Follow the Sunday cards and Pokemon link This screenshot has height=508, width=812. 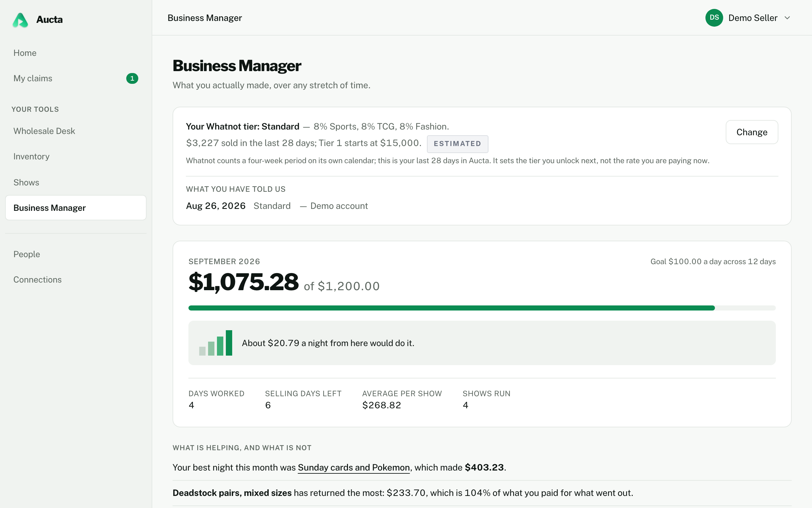354,467
